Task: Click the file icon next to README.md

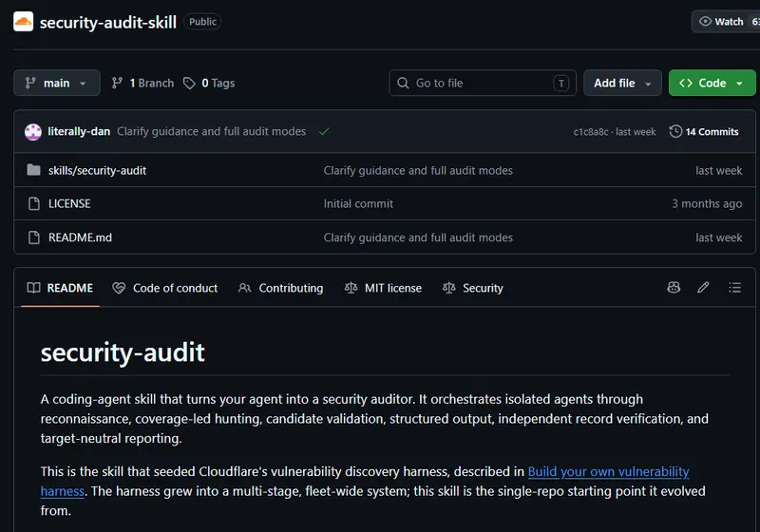Action: [x=34, y=237]
